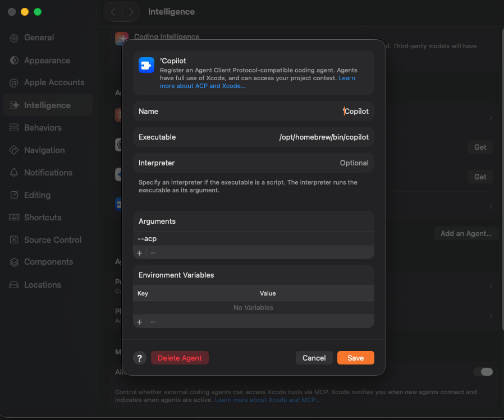Click the lower Get button
Screen dimensions: 504x420
pyautogui.click(x=480, y=177)
